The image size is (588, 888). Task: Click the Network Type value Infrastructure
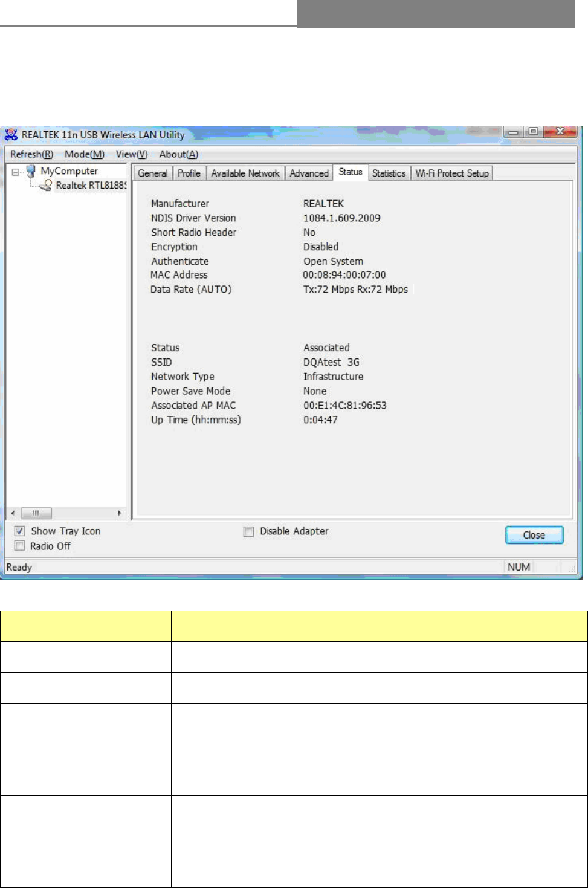[334, 377]
